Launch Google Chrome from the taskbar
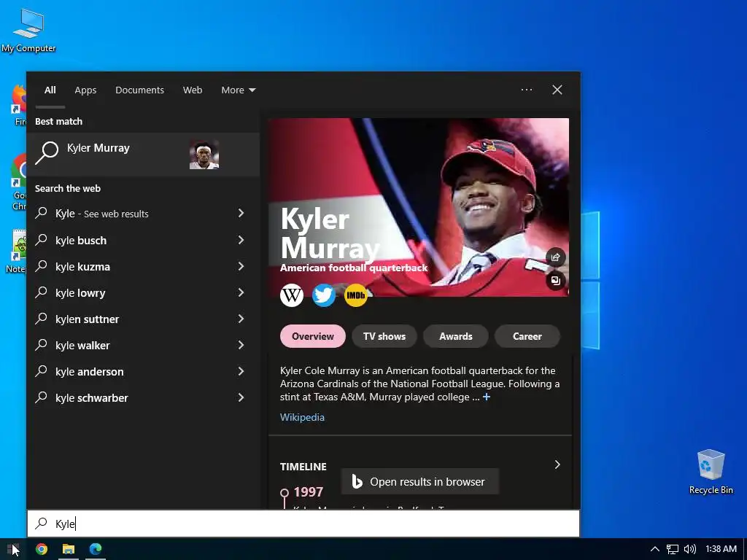Screen dimensions: 747x560 tap(42, 549)
